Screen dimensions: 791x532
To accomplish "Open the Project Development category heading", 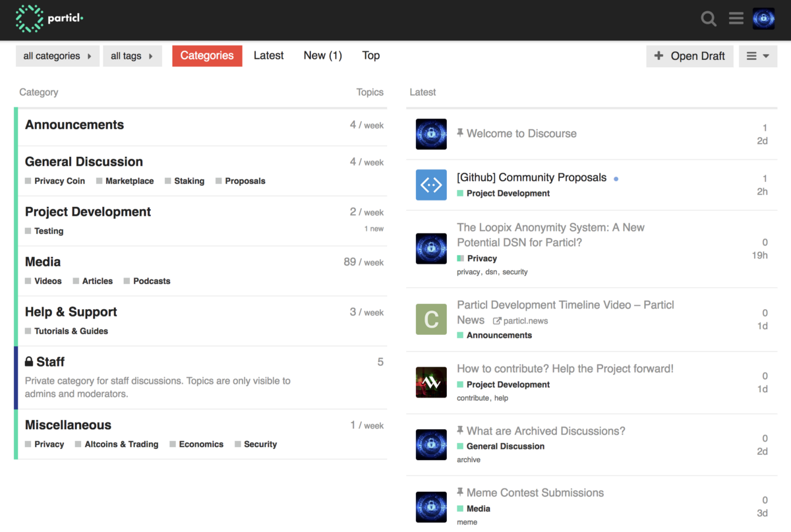I will [88, 212].
